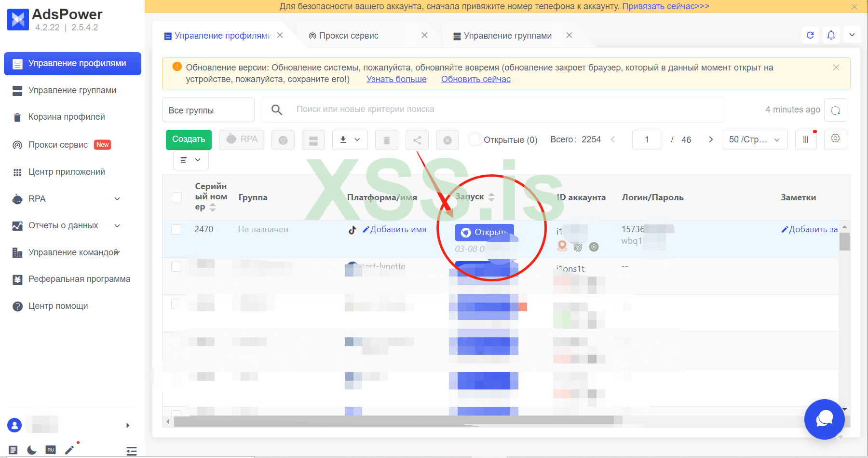Toggle the select-all checkbox in table header

coord(177,197)
